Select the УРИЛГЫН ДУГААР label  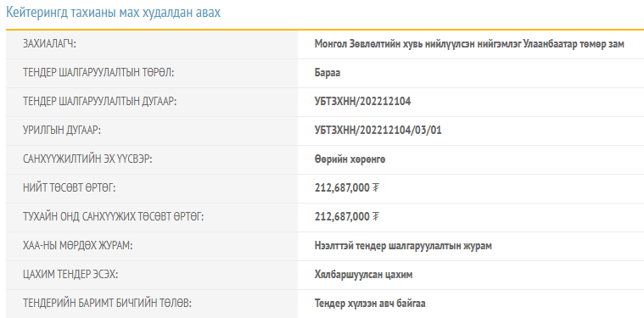click(62, 131)
